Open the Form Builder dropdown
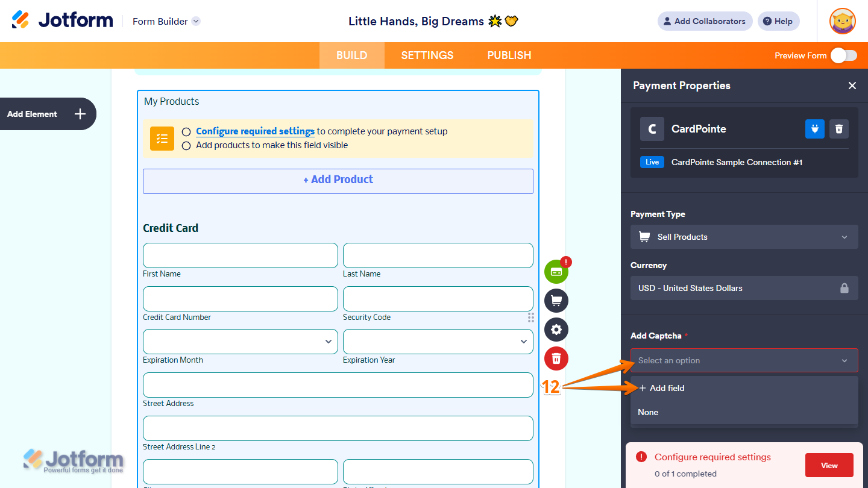 166,21
